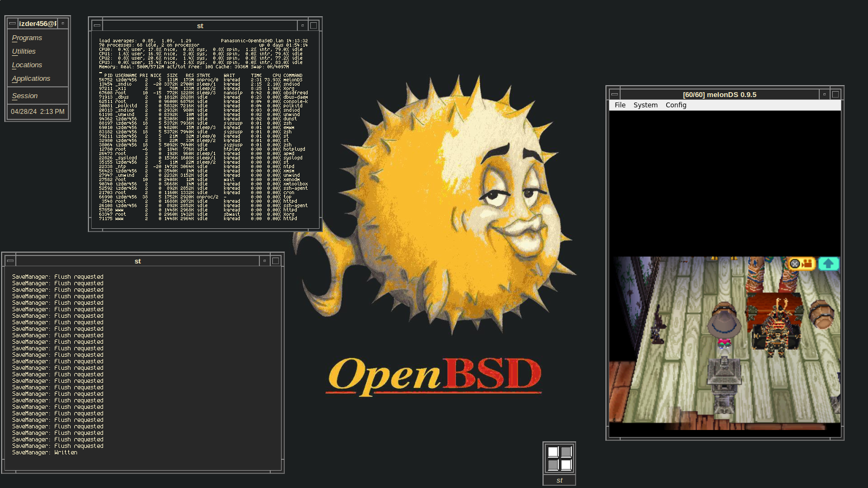Open the window menu of the izder456 toolbox
The height and width of the screenshot is (488, 868).
tap(12, 23)
